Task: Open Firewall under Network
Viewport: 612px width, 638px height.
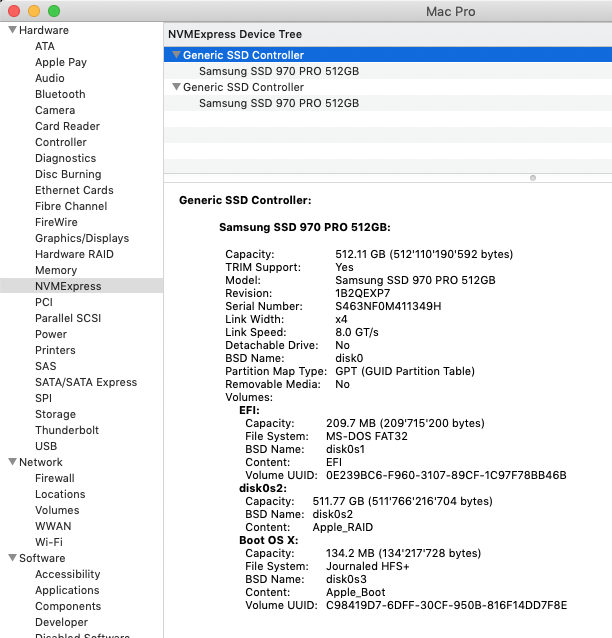Action: point(55,478)
